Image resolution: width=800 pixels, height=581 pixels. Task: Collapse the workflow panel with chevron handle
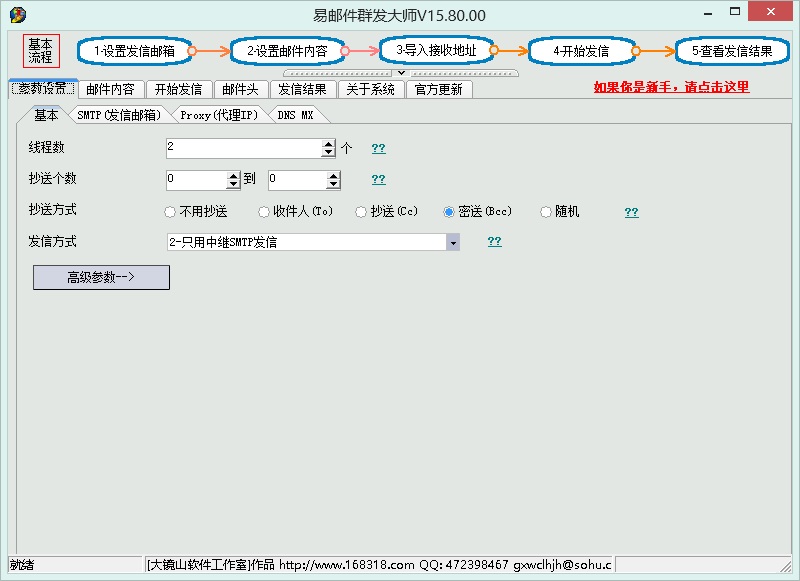point(401,73)
